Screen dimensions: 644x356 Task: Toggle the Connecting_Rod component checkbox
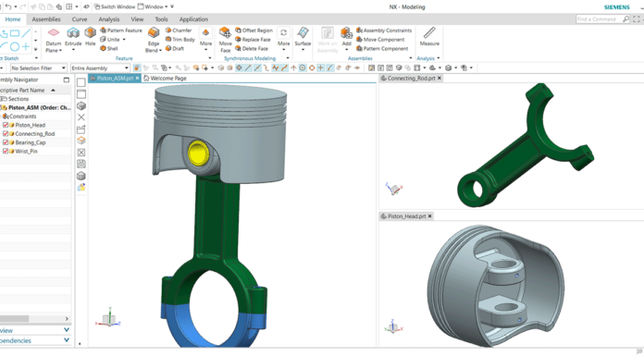6,133
